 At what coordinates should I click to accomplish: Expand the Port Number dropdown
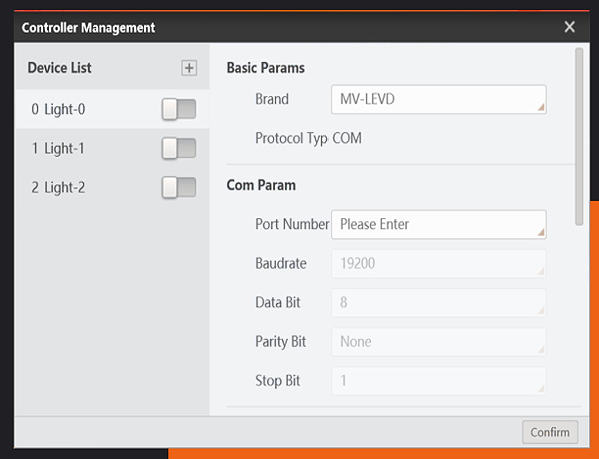coord(439,225)
